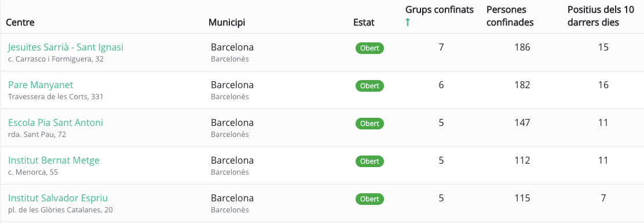644x224 pixels.
Task: Click the Obert badge for Institut Salvador Espriu
Action: click(369, 199)
